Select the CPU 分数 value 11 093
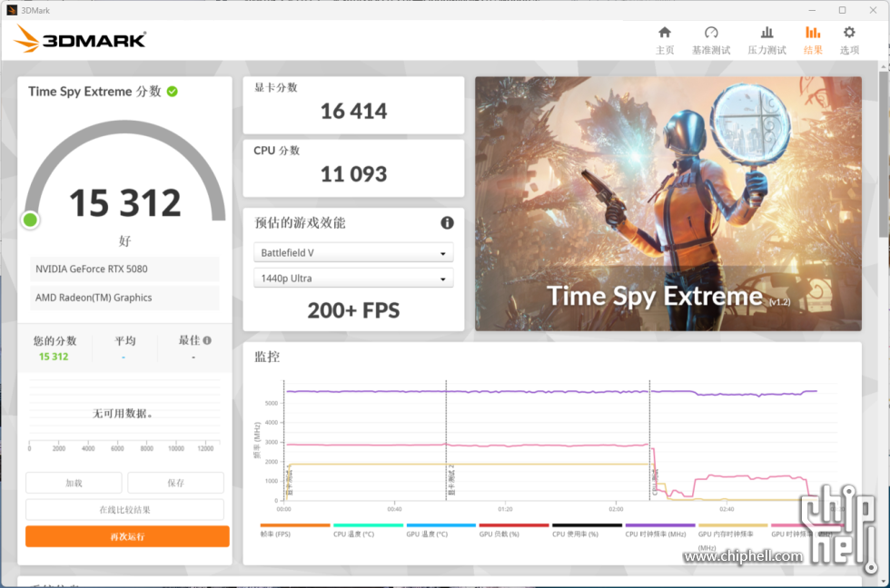The image size is (890, 588). point(353,174)
